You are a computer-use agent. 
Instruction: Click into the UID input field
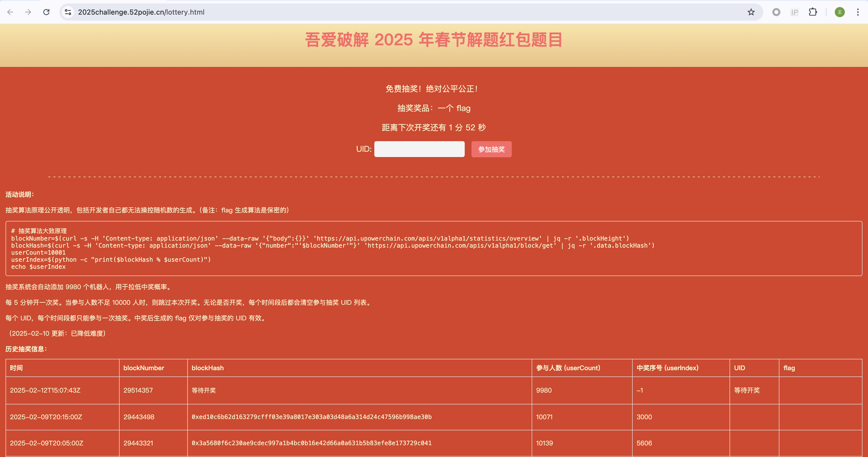[419, 149]
